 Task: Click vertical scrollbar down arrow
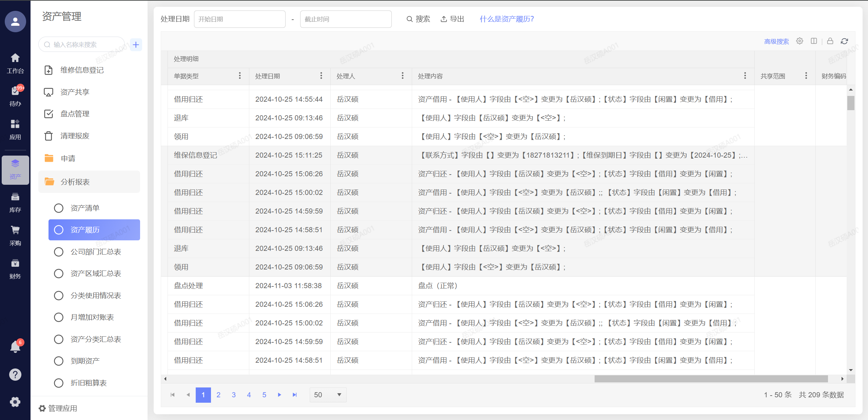tap(851, 370)
